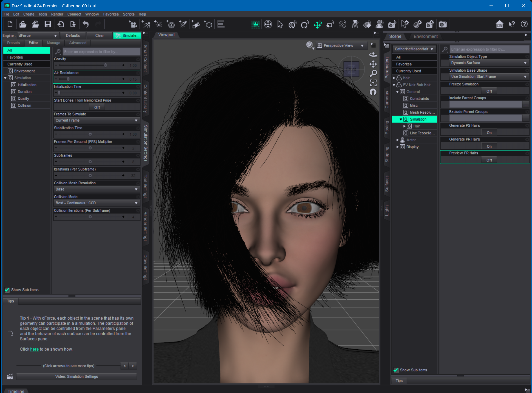
Task: Click the Zoom magnifier viewport control
Action: point(373,73)
